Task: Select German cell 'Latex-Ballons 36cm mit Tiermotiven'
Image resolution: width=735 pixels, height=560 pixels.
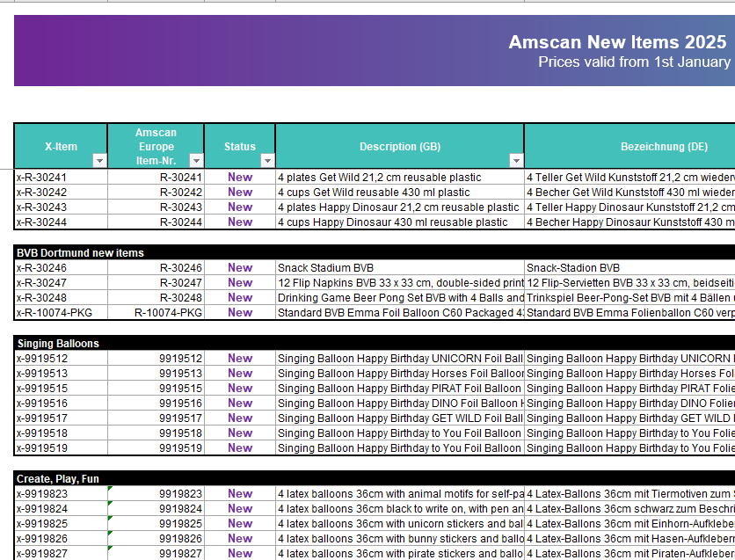Action: coord(629,493)
